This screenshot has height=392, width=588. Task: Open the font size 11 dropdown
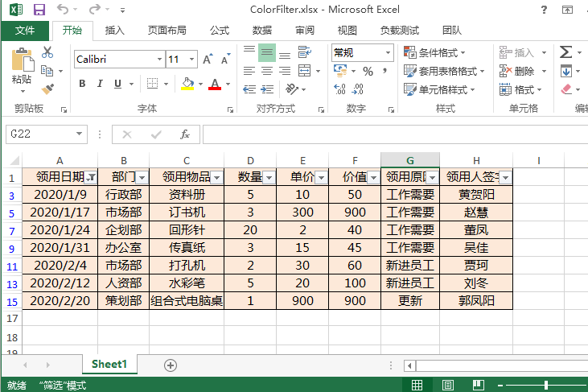click(x=191, y=60)
